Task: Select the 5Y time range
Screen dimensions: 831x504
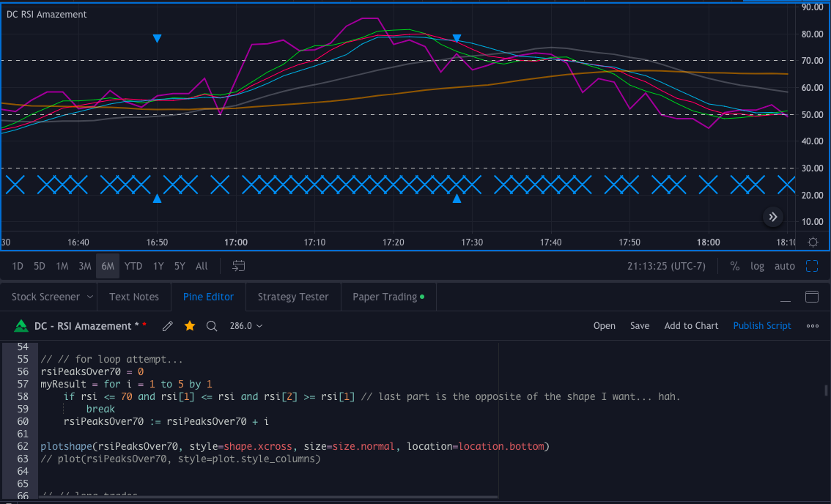Action: (180, 266)
